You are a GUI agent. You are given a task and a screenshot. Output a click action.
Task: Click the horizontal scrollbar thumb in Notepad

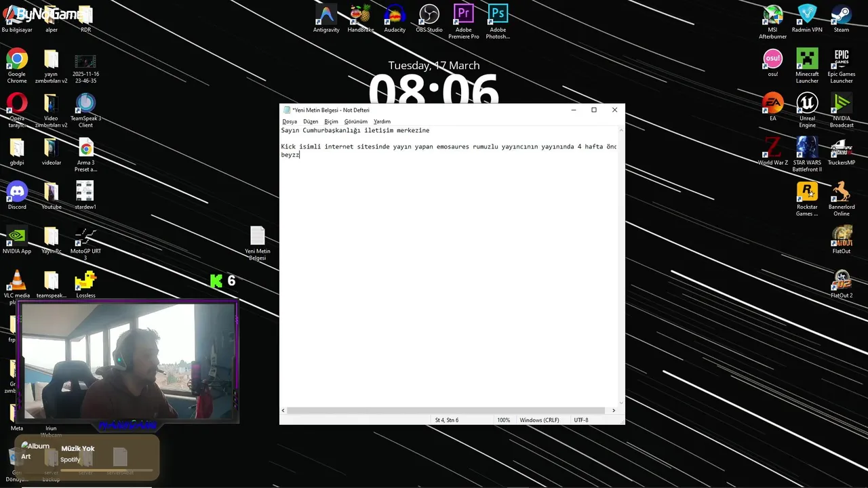tap(446, 411)
